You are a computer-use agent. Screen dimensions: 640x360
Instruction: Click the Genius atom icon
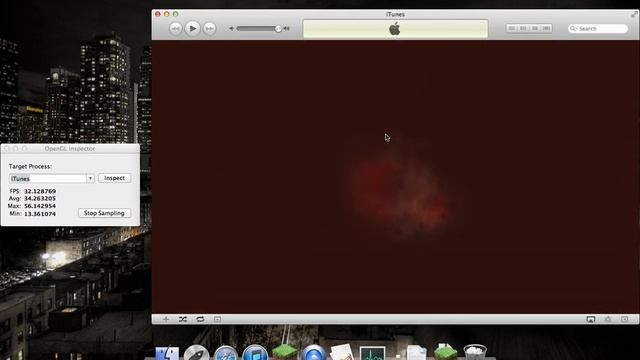[x=608, y=319]
